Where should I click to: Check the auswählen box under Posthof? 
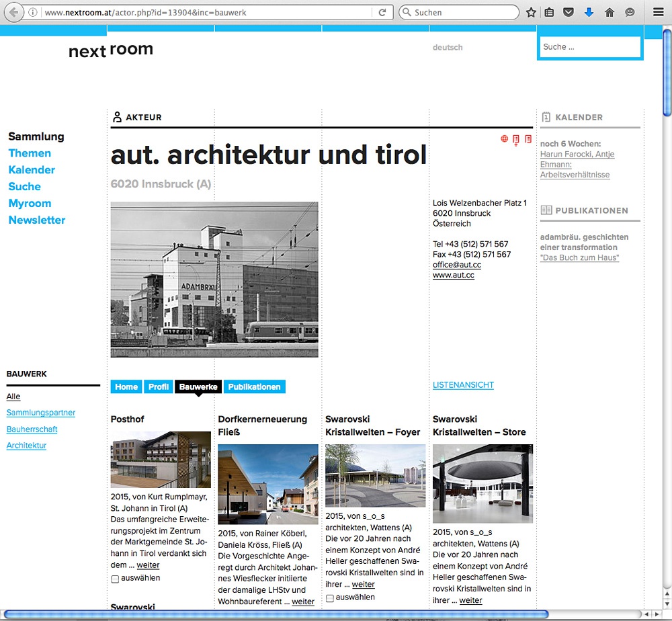115,579
